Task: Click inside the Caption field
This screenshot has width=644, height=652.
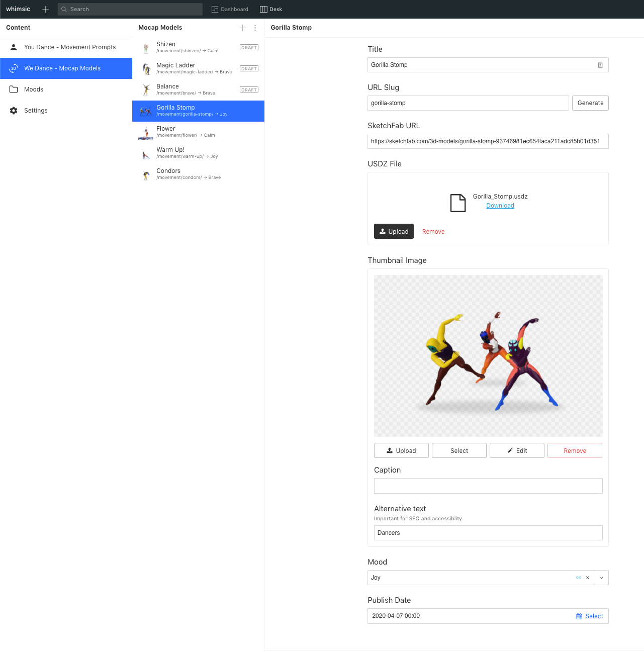Action: coord(488,486)
